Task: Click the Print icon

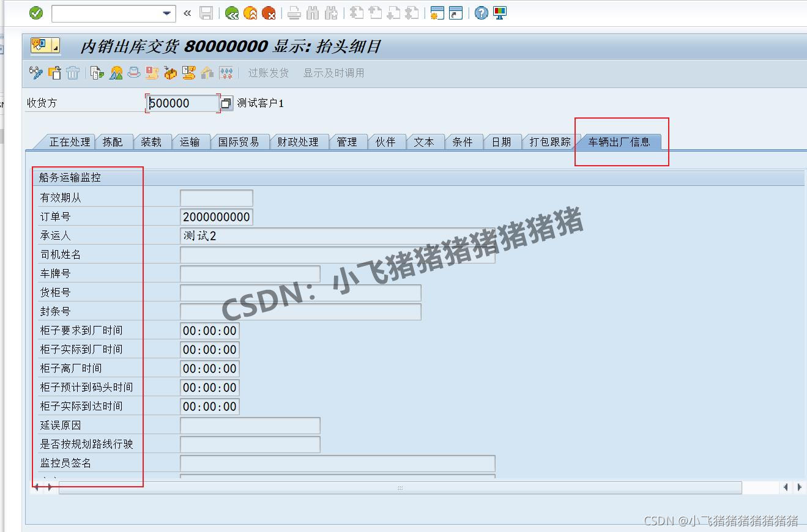Action: (294, 13)
